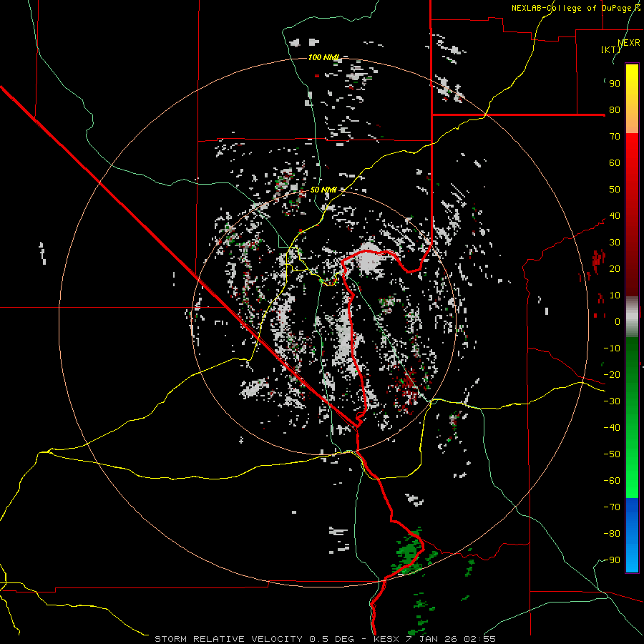Click the -40 value on the velocity scale
This screenshot has width=644, height=644.
(x=612, y=428)
